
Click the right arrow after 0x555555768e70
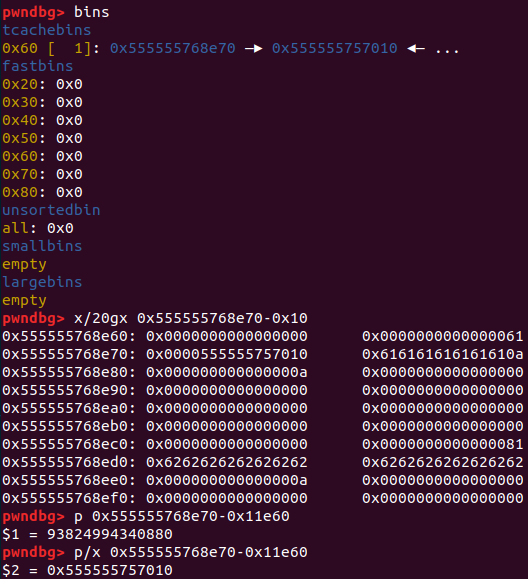point(254,48)
